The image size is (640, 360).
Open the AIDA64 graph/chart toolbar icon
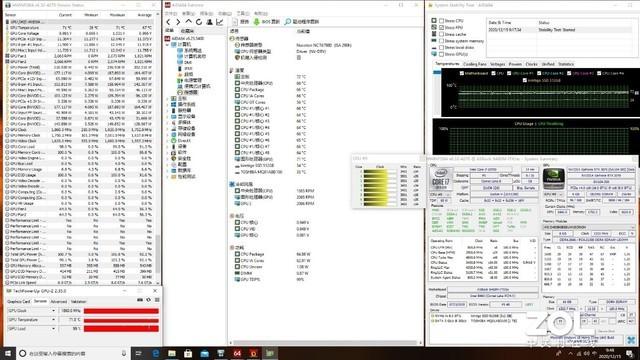click(x=220, y=22)
